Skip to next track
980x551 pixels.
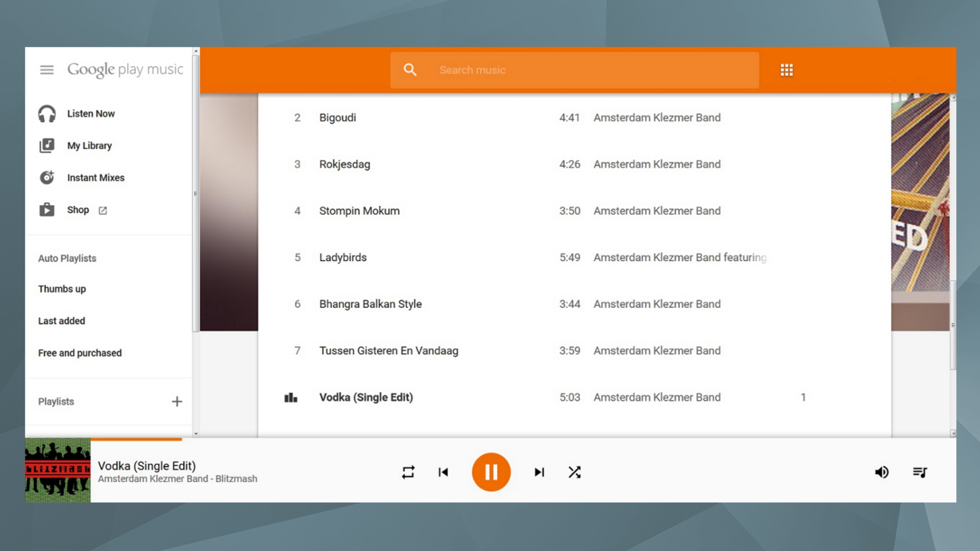(x=539, y=472)
